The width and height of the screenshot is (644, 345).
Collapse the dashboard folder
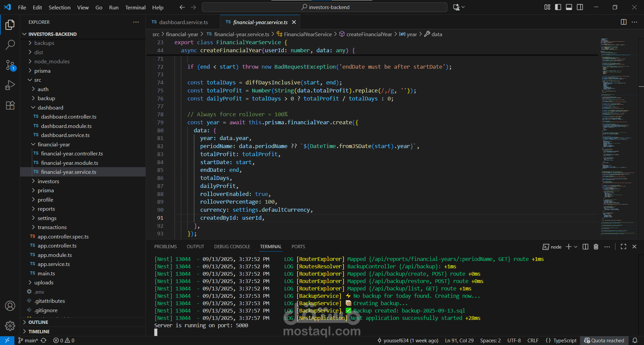(x=50, y=108)
